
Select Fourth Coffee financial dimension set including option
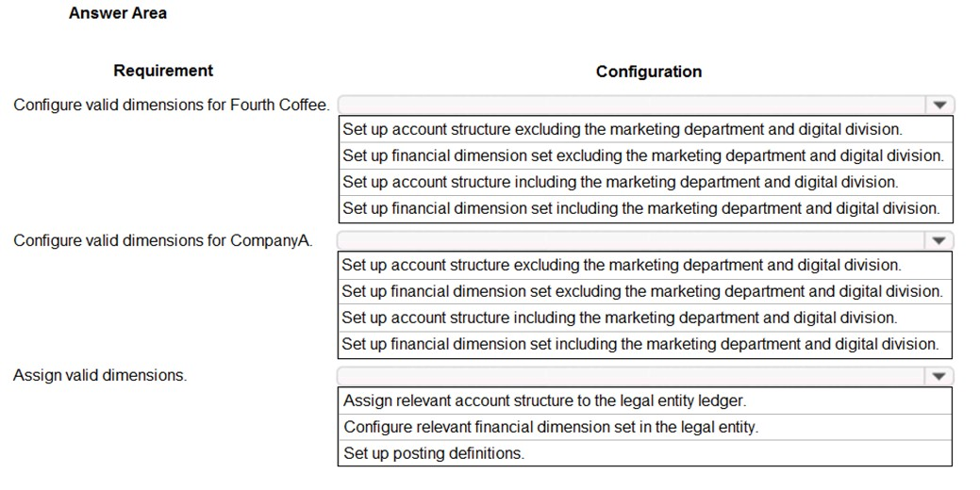646,208
